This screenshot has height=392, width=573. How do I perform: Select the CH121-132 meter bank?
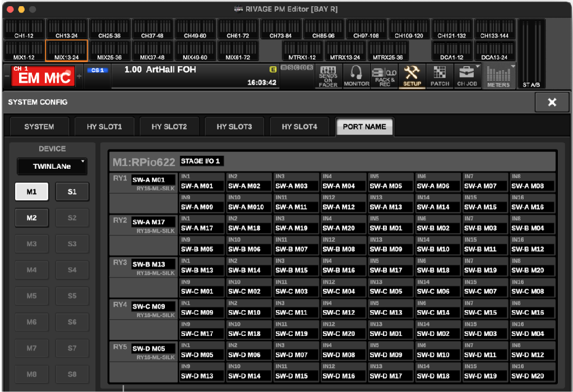(452, 29)
